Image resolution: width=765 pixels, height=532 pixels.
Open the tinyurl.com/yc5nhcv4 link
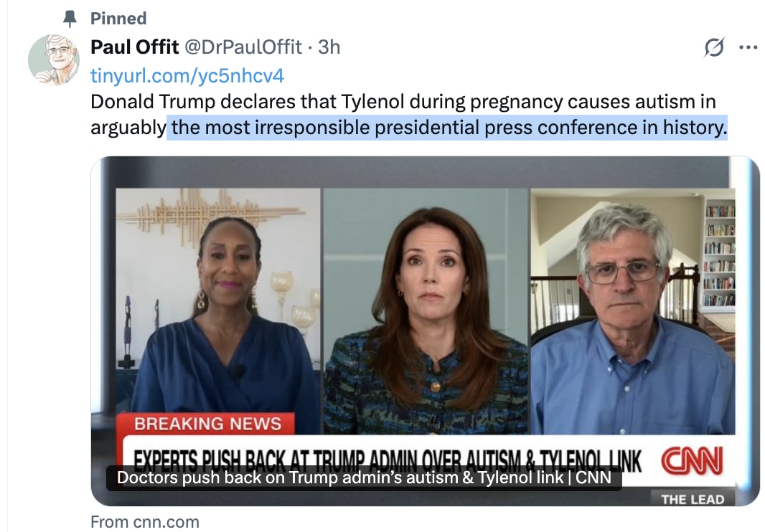pos(187,75)
